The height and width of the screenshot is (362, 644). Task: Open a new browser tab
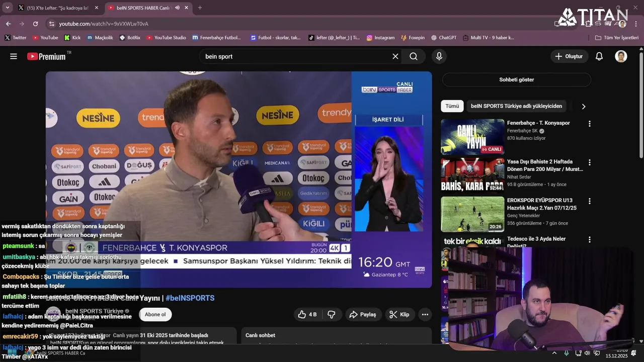point(200,8)
